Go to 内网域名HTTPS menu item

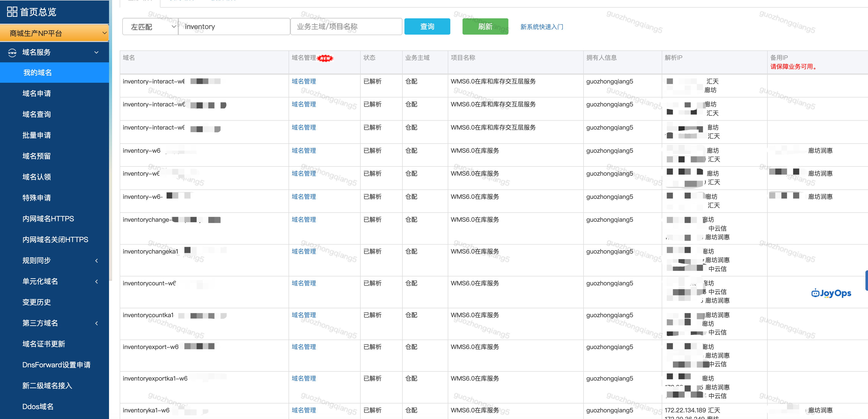pyautogui.click(x=48, y=219)
